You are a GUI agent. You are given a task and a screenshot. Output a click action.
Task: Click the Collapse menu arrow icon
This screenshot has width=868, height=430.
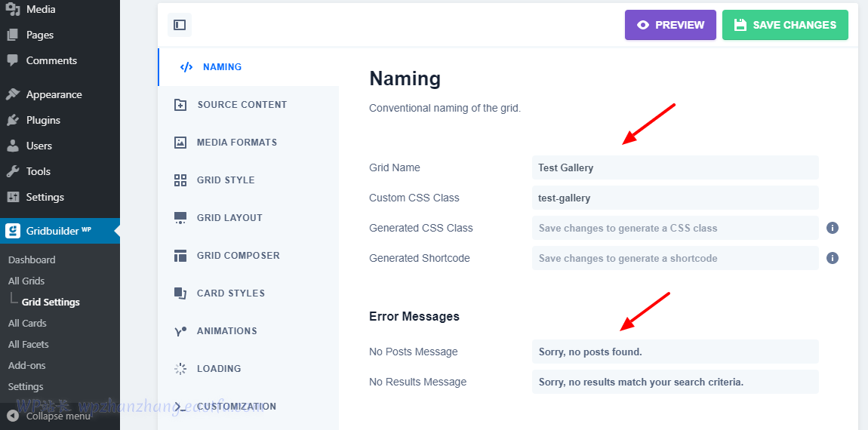pos(13,416)
